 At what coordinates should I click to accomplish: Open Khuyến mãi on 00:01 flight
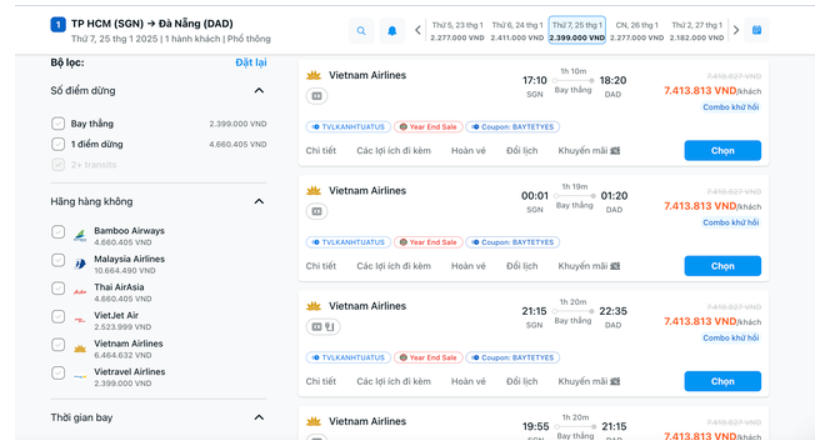click(589, 266)
